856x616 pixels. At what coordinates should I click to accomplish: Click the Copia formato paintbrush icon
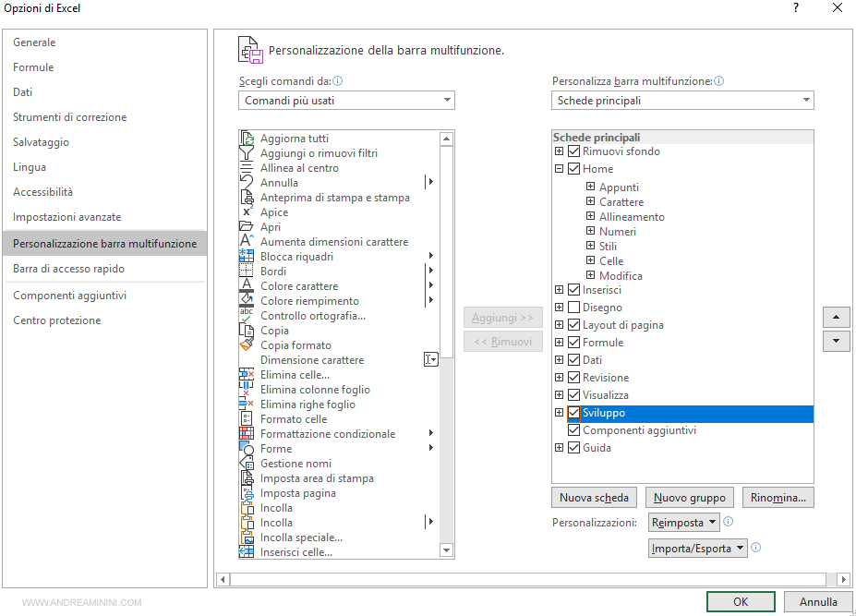coord(247,344)
